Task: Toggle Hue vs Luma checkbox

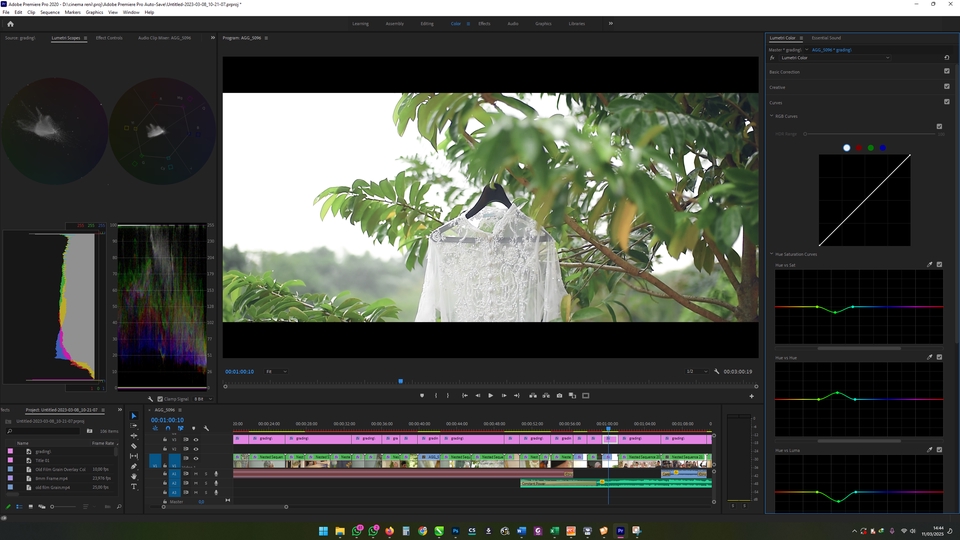Action: coord(939,449)
